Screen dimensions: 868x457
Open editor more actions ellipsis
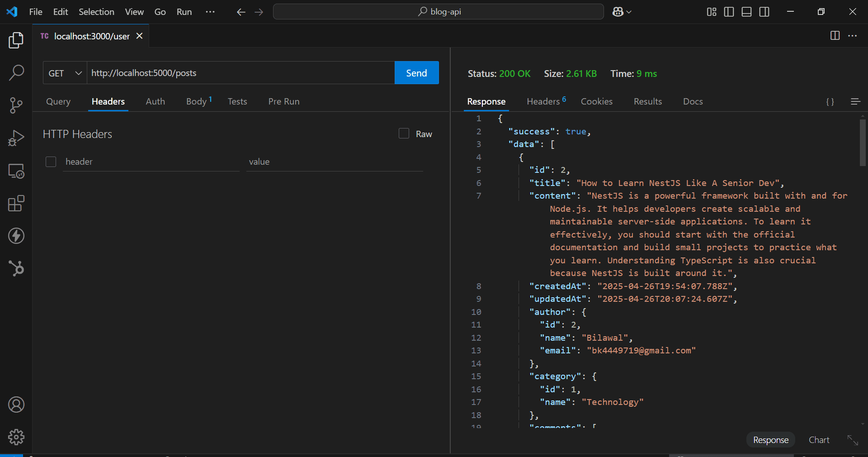853,36
